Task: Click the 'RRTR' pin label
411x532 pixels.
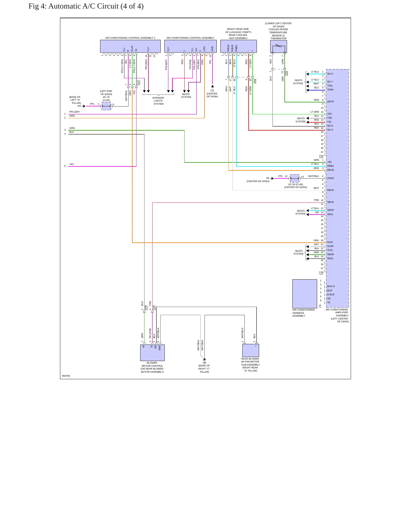Action: pos(331,102)
